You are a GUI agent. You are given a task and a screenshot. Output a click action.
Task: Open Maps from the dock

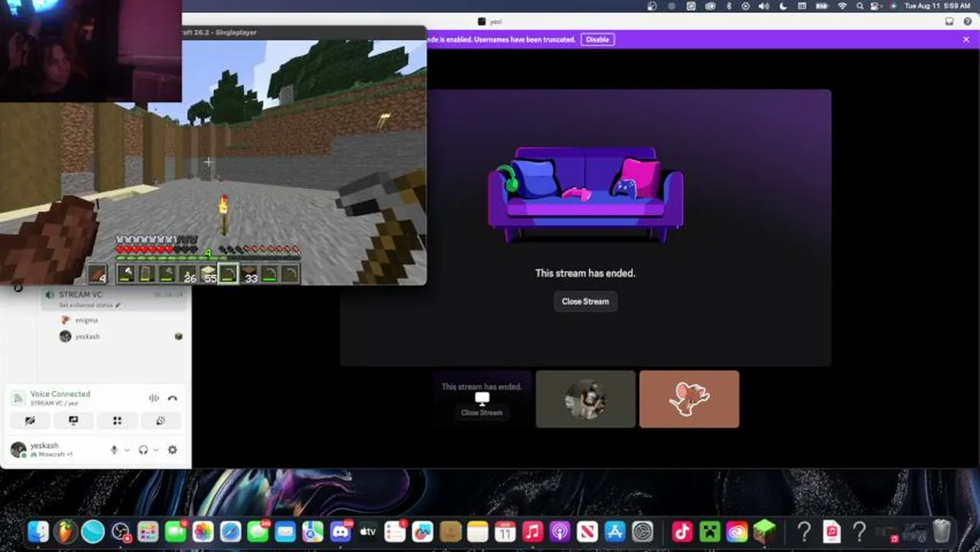pos(313,531)
